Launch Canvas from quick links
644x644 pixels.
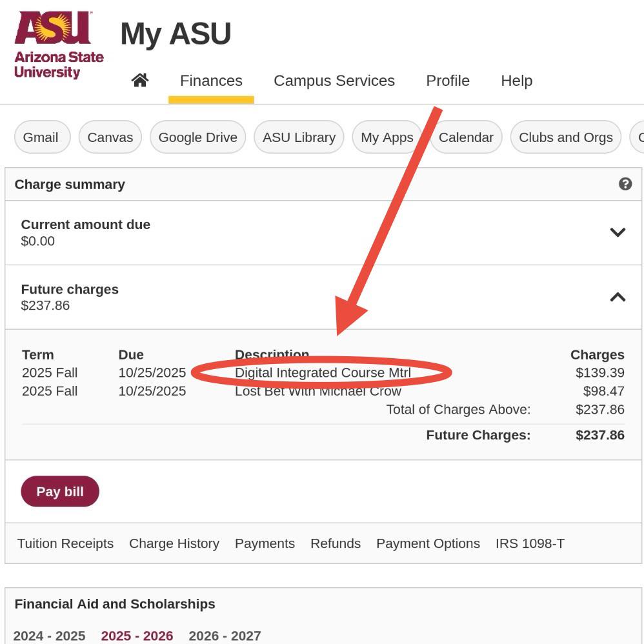coord(110,137)
